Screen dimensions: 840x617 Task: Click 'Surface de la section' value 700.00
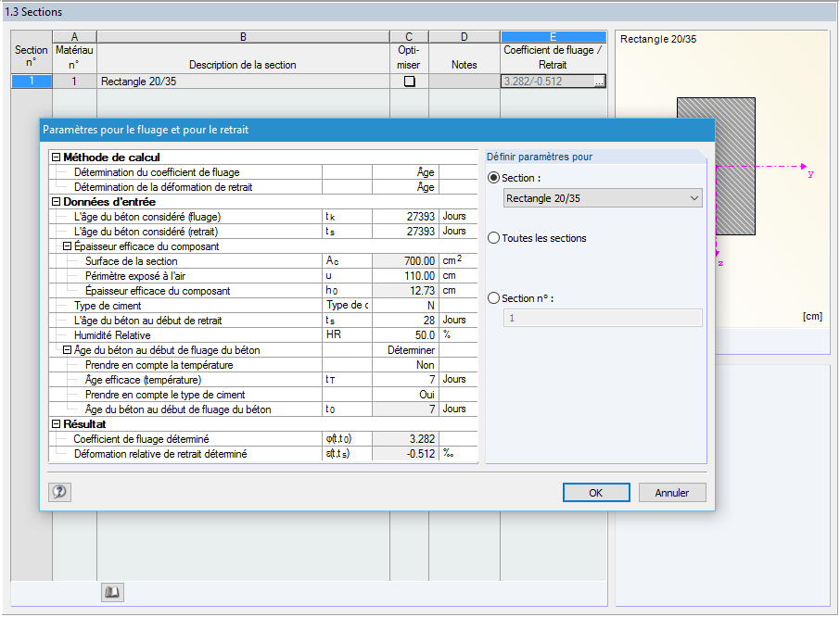[405, 261]
